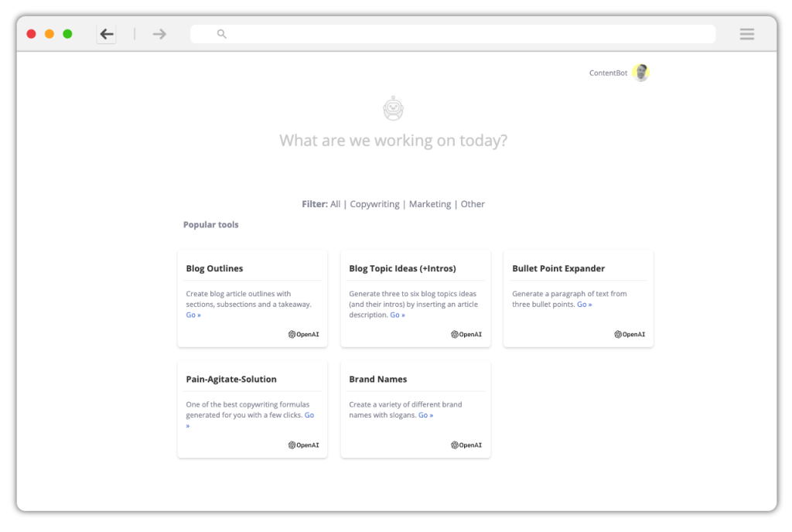Screen dimensions: 792x532
Task: Click the browser back arrow
Action: click(107, 34)
